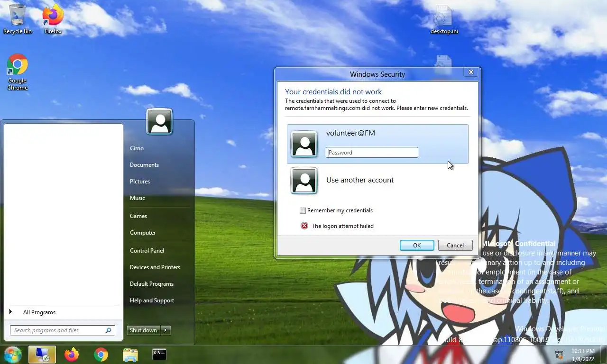607x364 pixels.
Task: Expand the Shut down options arrow
Action: point(166,330)
